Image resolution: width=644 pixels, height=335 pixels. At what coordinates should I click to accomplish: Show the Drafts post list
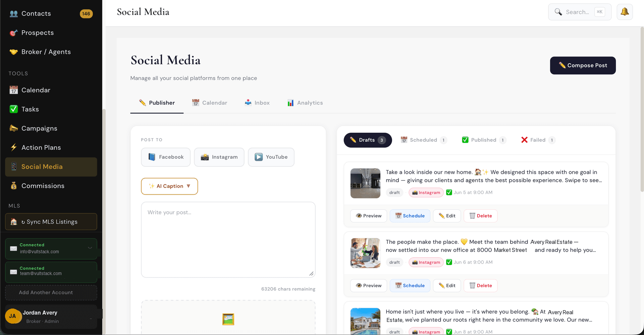click(x=368, y=140)
